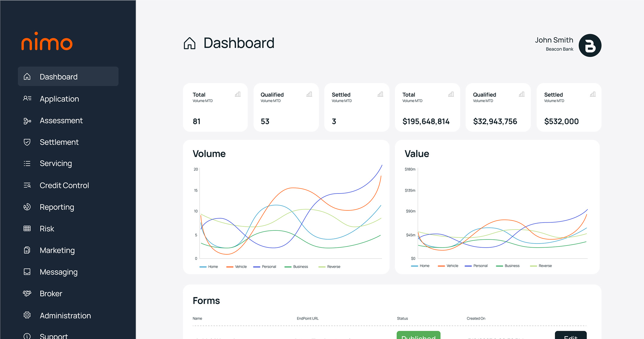Click the Reporting pie chart icon

(27, 207)
